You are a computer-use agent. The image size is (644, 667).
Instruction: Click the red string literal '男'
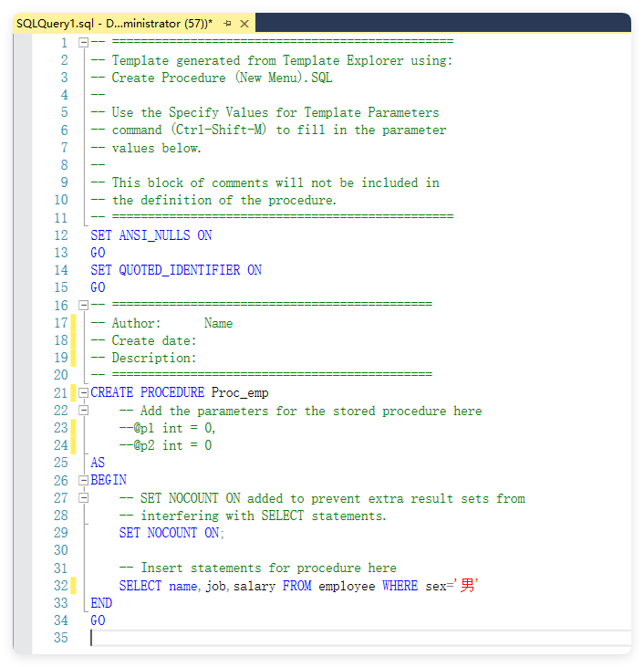(466, 585)
